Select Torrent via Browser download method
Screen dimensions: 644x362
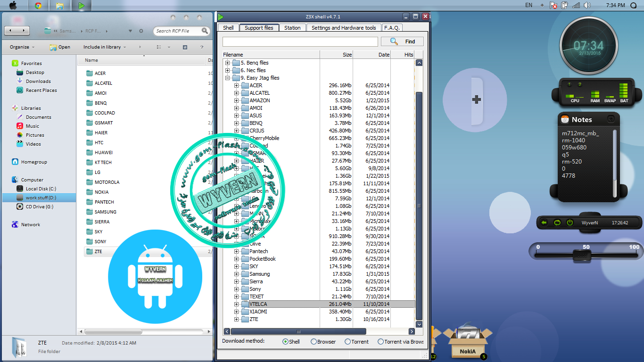[401, 342]
